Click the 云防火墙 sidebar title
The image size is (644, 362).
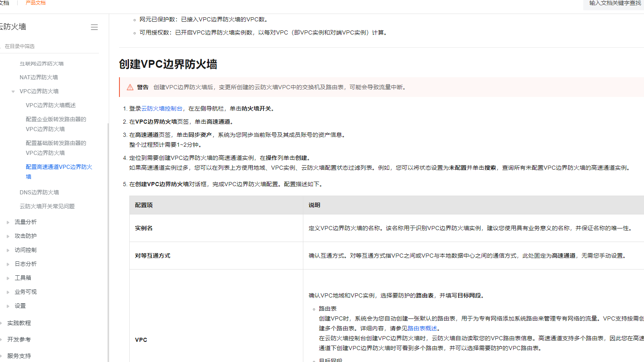[13, 27]
